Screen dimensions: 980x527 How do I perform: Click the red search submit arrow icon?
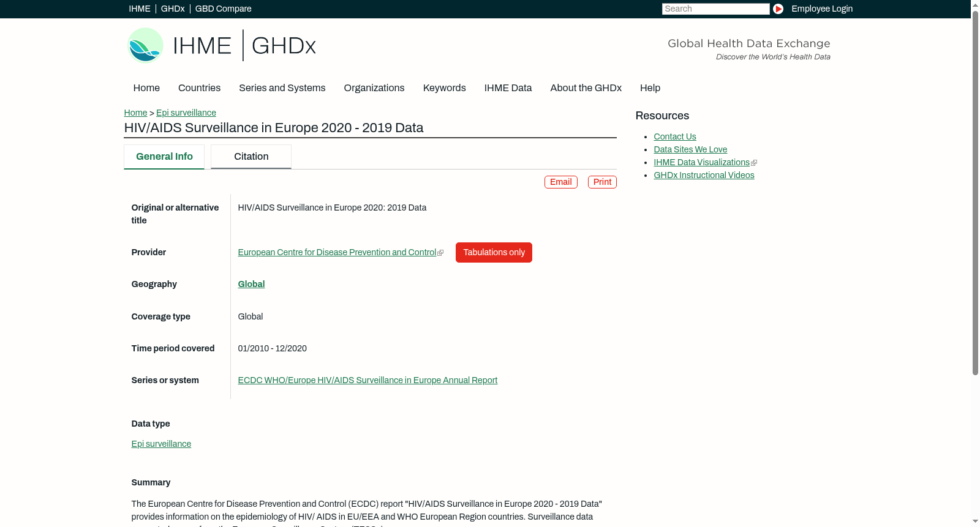point(778,9)
